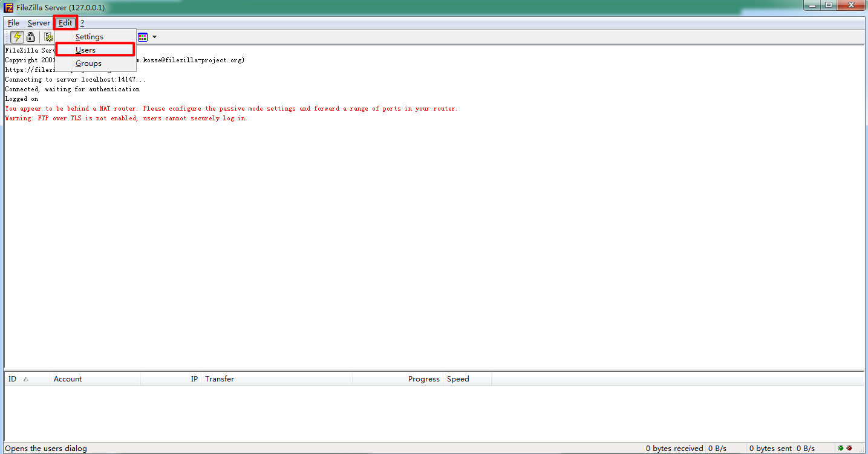This screenshot has width=868, height=454.
Task: Click 'Opens the users dialog' status text
Action: pos(46,449)
